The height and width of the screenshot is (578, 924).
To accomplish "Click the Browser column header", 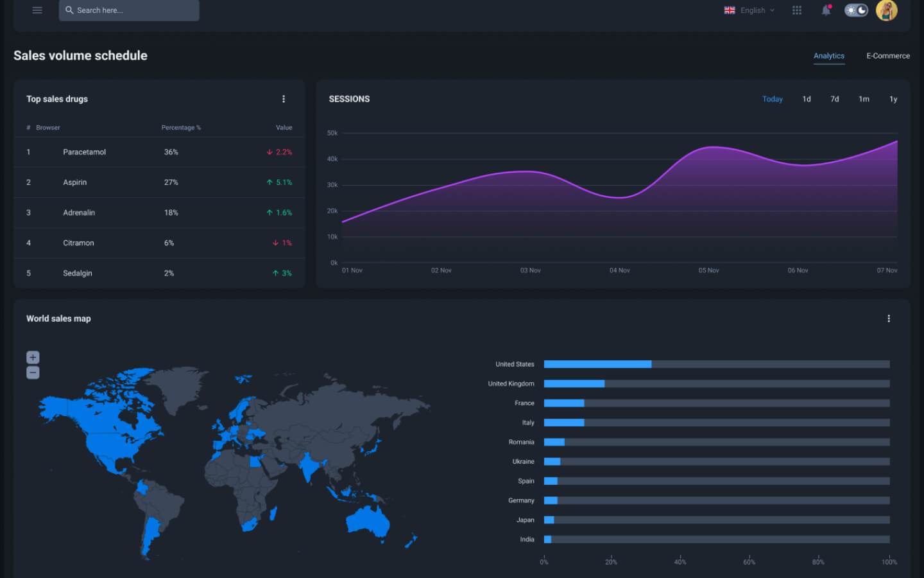I will [47, 128].
